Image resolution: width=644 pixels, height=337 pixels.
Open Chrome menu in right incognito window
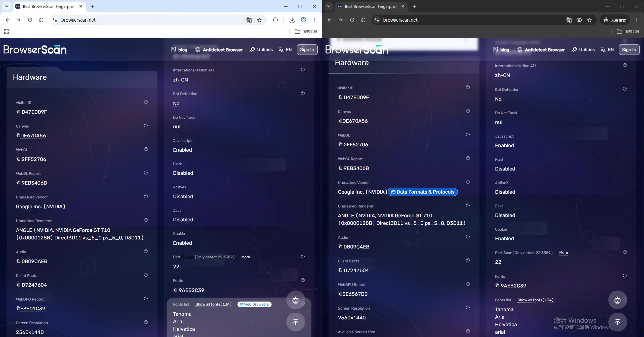click(637, 20)
